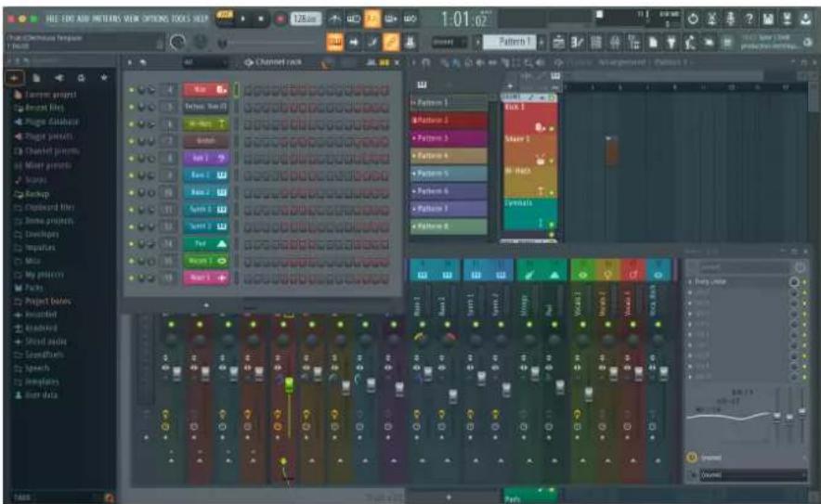The height and width of the screenshot is (504, 821).
Task: Open the EDIT menu
Action: click(69, 19)
